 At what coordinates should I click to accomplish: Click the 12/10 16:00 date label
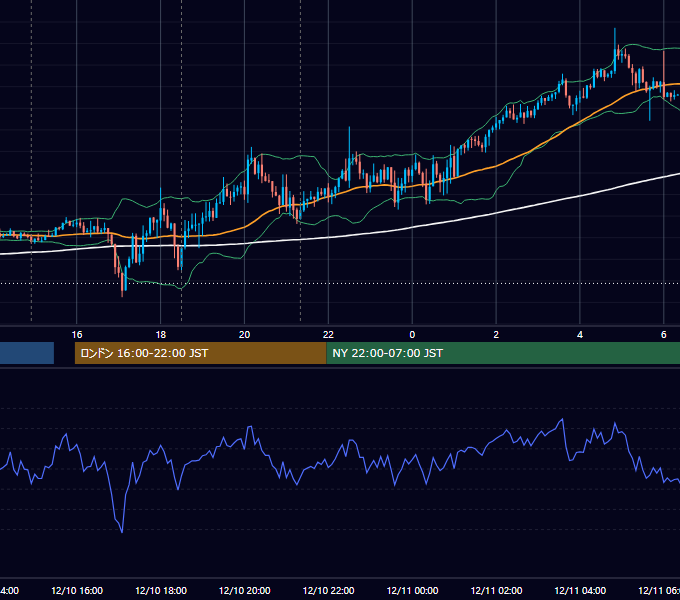point(77,590)
